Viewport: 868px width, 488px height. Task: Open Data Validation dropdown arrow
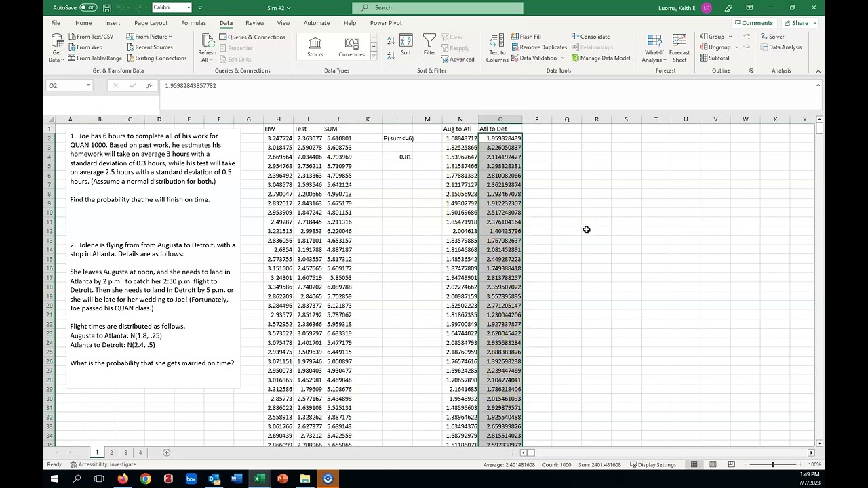click(562, 58)
